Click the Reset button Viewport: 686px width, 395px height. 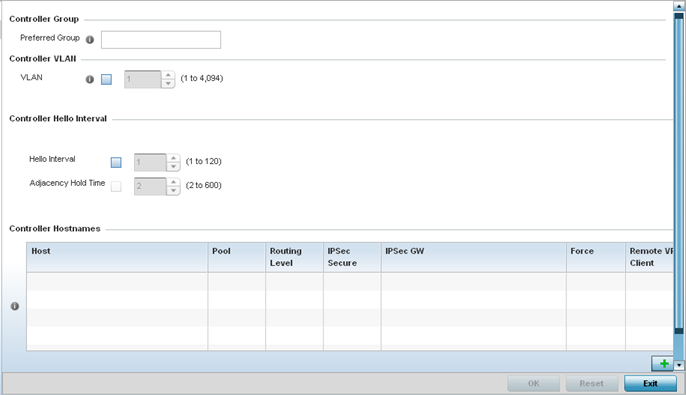pyautogui.click(x=592, y=384)
